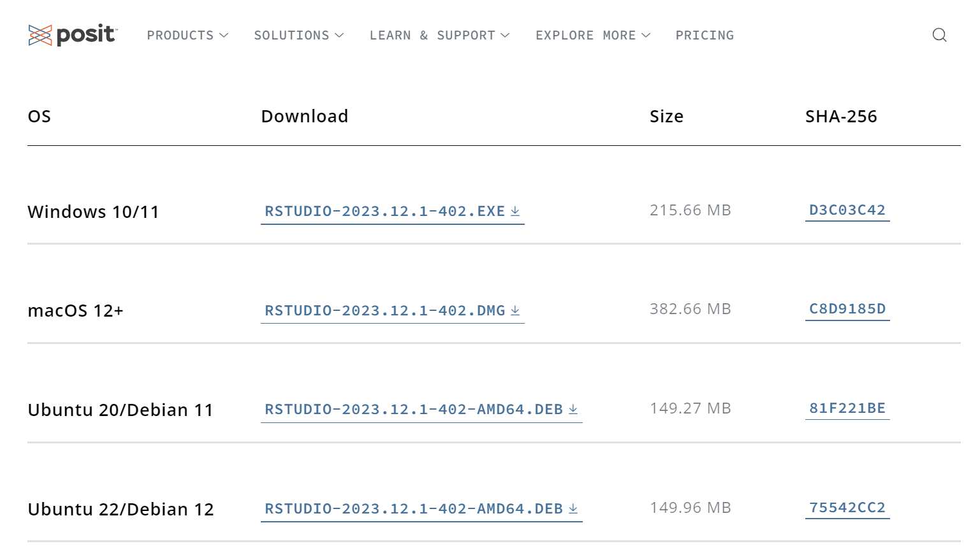Open the Learn & Support dropdown

[x=439, y=36]
